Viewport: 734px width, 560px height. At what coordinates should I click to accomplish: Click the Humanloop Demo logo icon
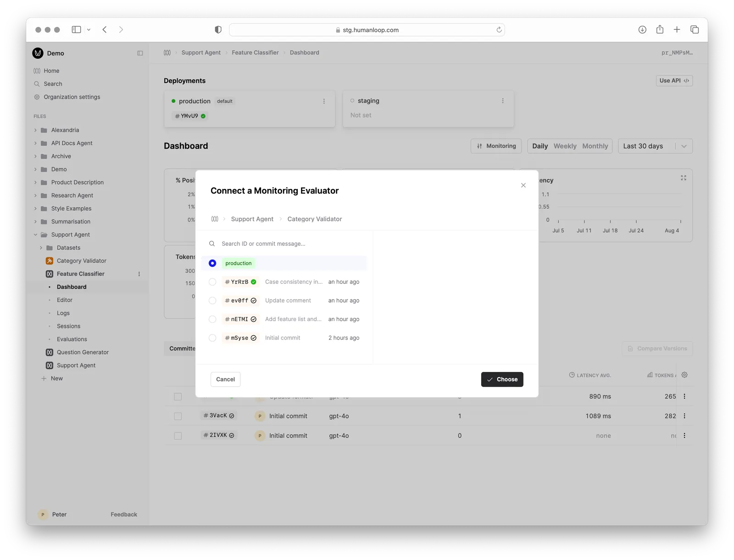pos(38,53)
